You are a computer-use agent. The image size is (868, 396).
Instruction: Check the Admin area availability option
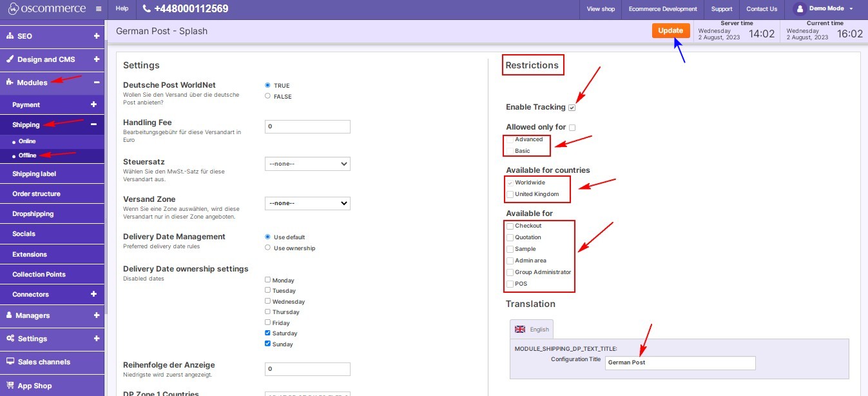[510, 261]
